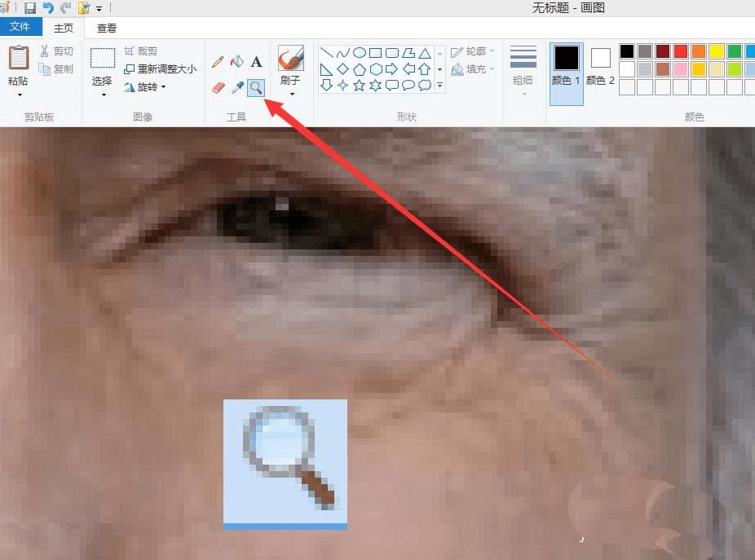
Task: Choose the black color swatch
Action: tap(626, 51)
